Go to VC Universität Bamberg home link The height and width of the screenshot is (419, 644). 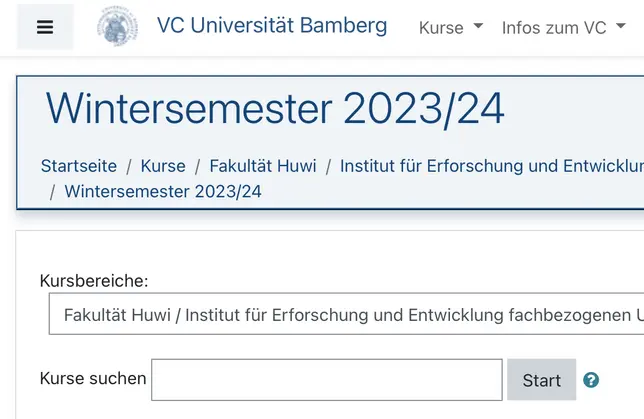(x=272, y=25)
